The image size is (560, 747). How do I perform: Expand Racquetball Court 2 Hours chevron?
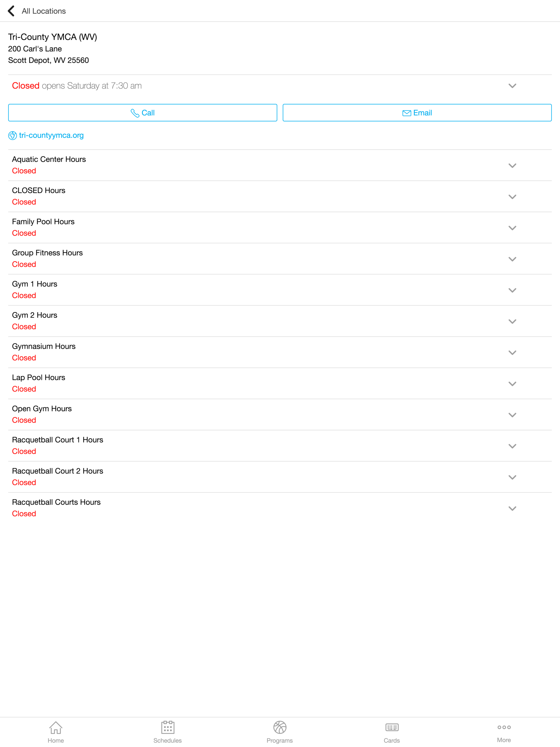[x=512, y=477]
